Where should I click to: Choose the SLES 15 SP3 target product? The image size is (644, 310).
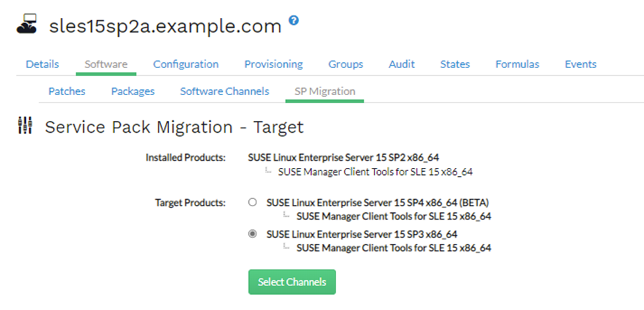[x=252, y=234]
